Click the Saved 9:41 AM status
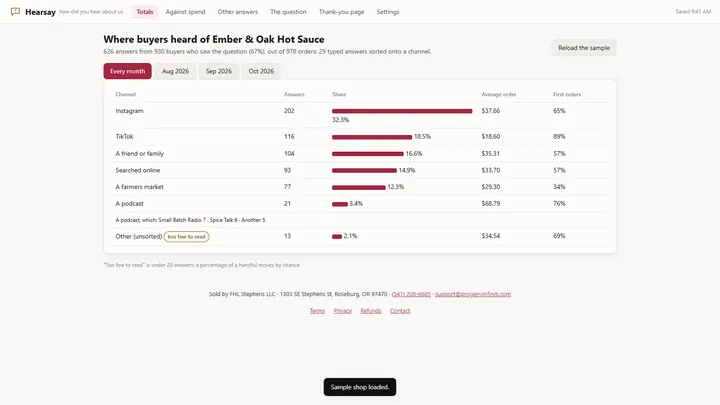 coord(693,12)
